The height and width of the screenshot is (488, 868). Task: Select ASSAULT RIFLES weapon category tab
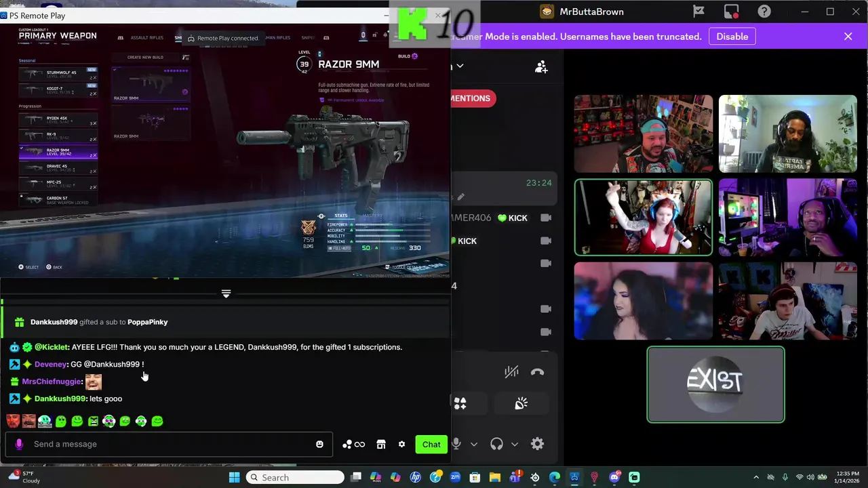coord(146,38)
